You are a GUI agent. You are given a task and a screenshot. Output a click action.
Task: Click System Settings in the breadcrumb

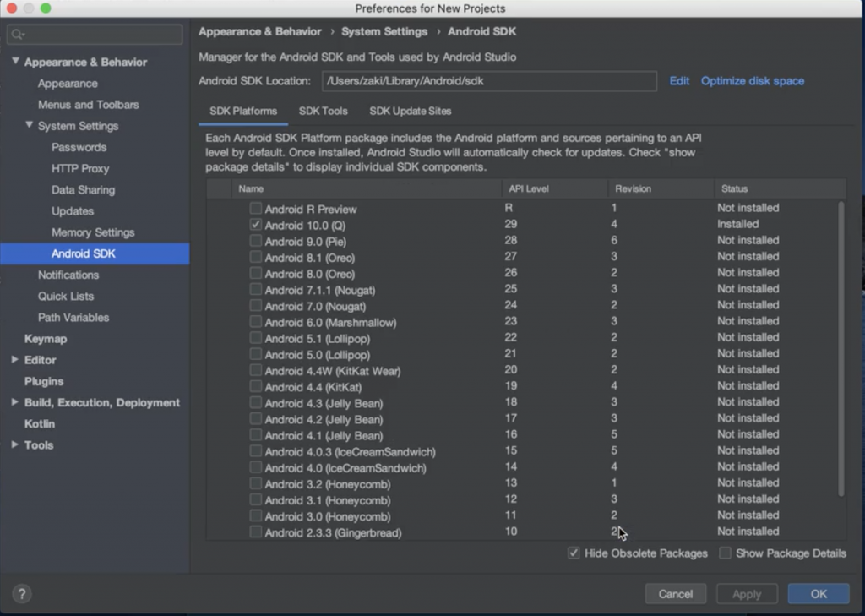[x=384, y=31]
